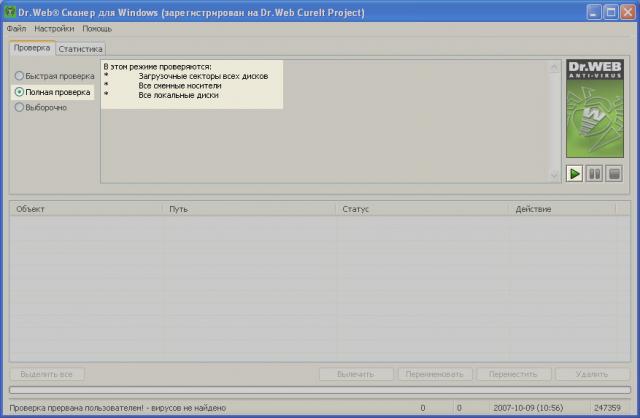
Task: Close the Dr.Web scanner window
Action: 628,12
